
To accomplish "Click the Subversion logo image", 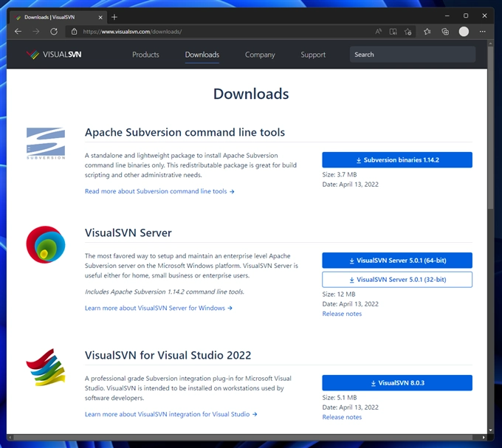I will (46, 143).
